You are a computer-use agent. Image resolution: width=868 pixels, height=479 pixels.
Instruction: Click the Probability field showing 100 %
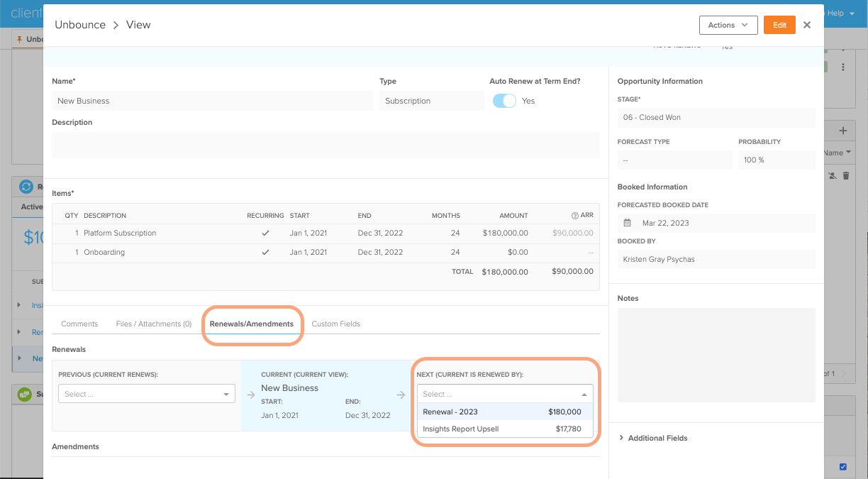[777, 160]
